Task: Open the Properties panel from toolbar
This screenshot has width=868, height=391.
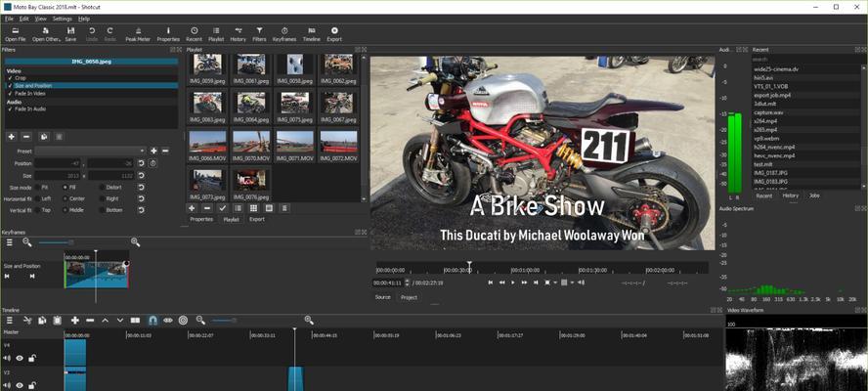Action: coord(168,34)
